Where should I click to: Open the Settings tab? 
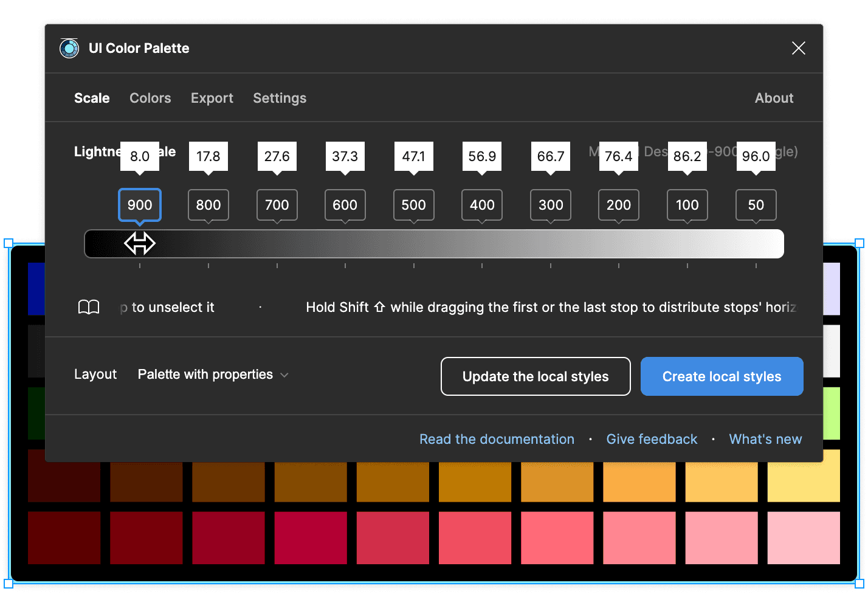(279, 98)
